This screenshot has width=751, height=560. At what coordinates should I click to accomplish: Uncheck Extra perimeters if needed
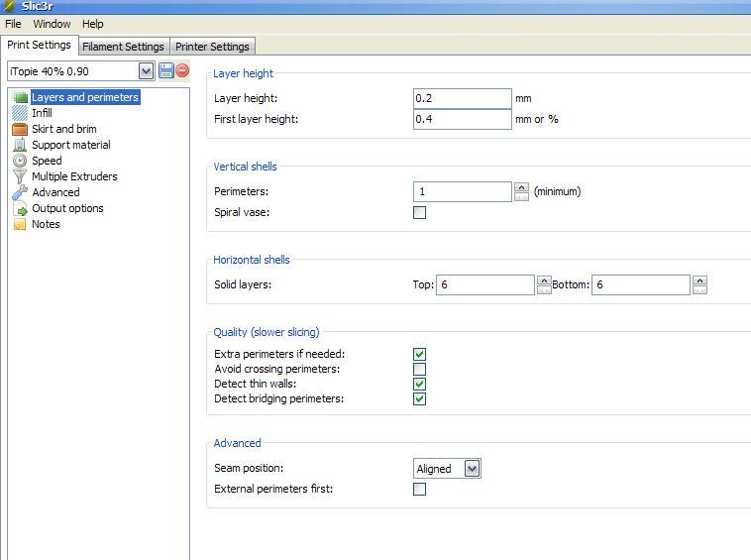pos(419,354)
